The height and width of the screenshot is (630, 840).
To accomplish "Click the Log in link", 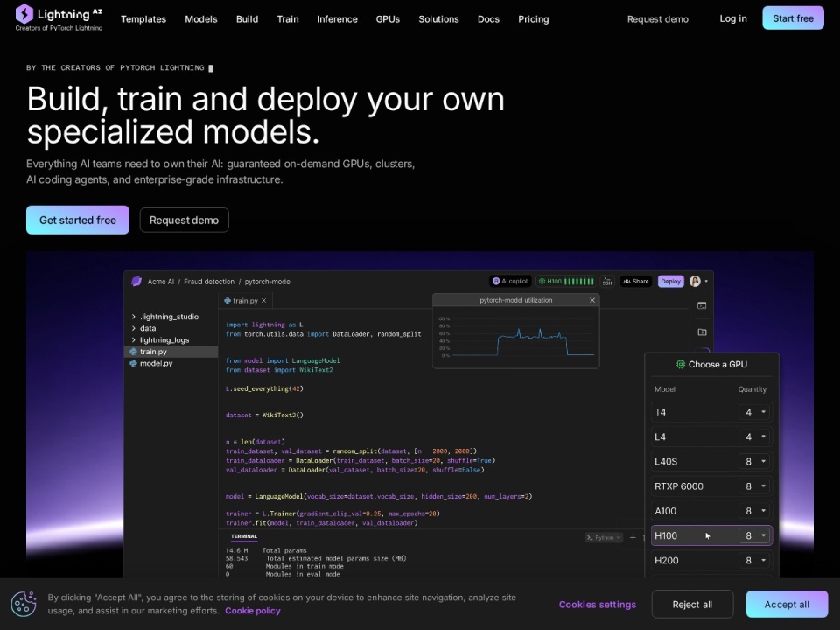I will coord(733,18).
